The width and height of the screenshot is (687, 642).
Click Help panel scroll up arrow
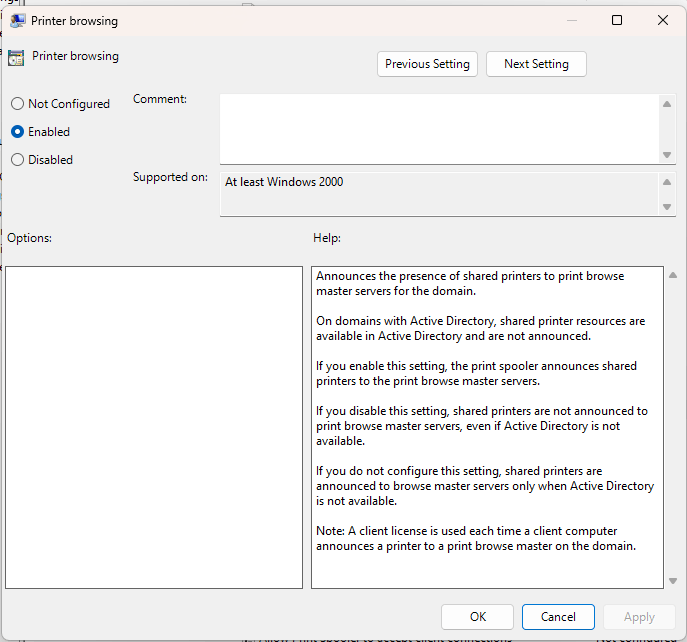tap(673, 275)
